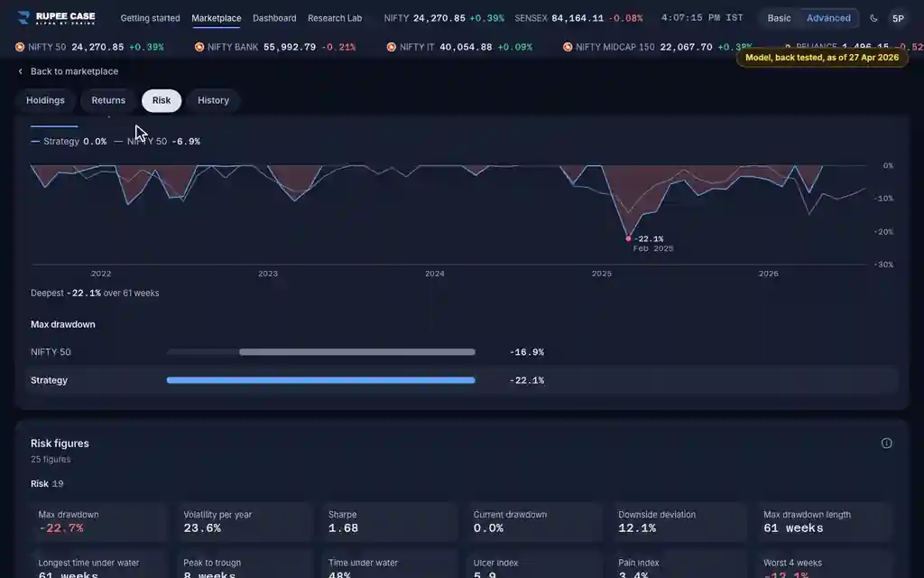Open the History tab

(x=213, y=100)
